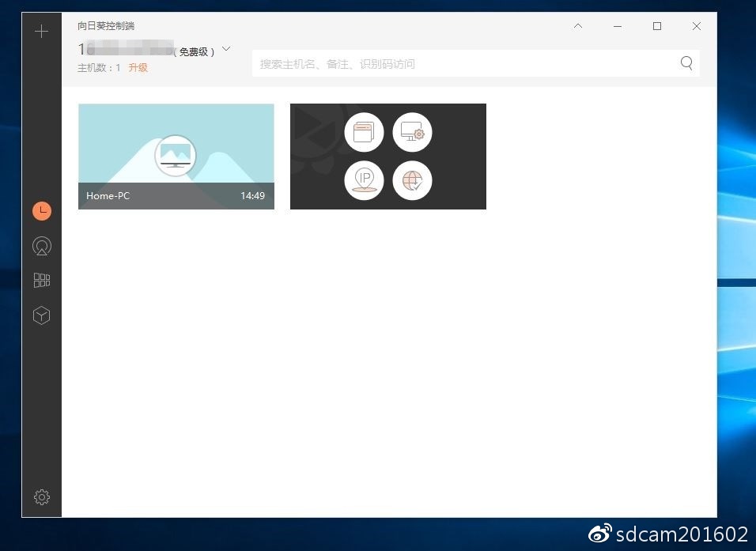This screenshot has height=551, width=756.
Task: Open the orange clock recent-hosts sidebar icon
Action: [42, 210]
